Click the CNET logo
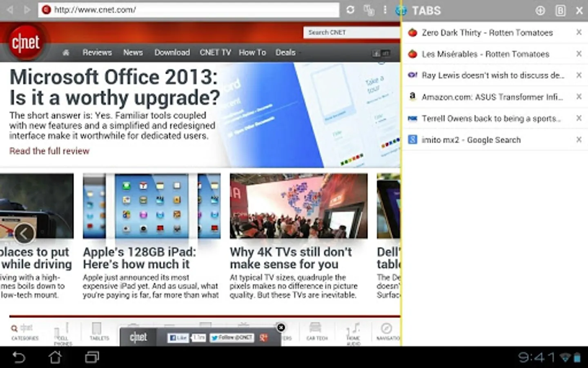Viewport: 588px width, 368px height. click(26, 43)
